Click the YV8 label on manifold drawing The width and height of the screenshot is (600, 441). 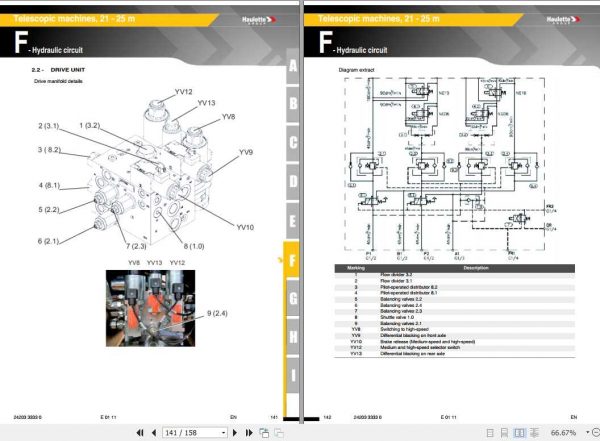[x=228, y=117]
